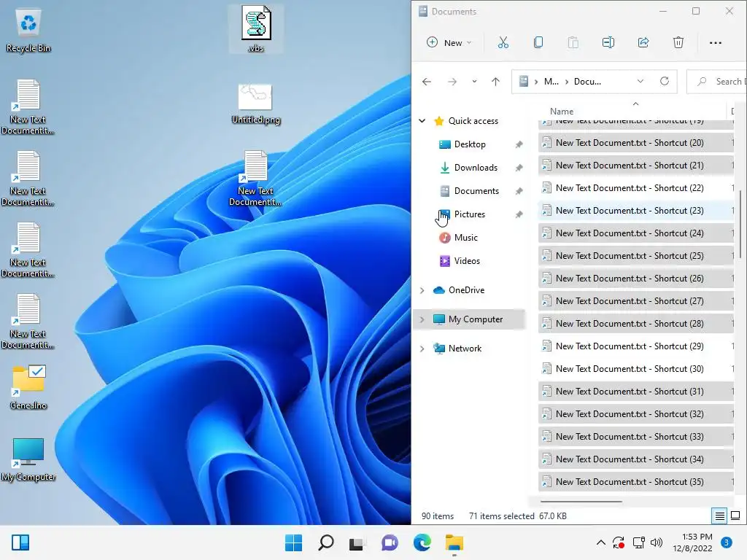Screen dimensions: 747x560
Task: Click the 'Docu...' breadcrumb in address bar
Action: [587, 82]
